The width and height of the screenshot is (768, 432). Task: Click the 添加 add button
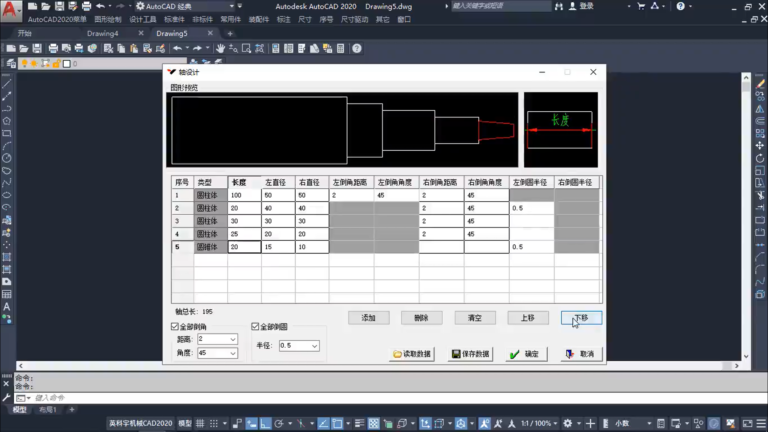pyautogui.click(x=368, y=318)
